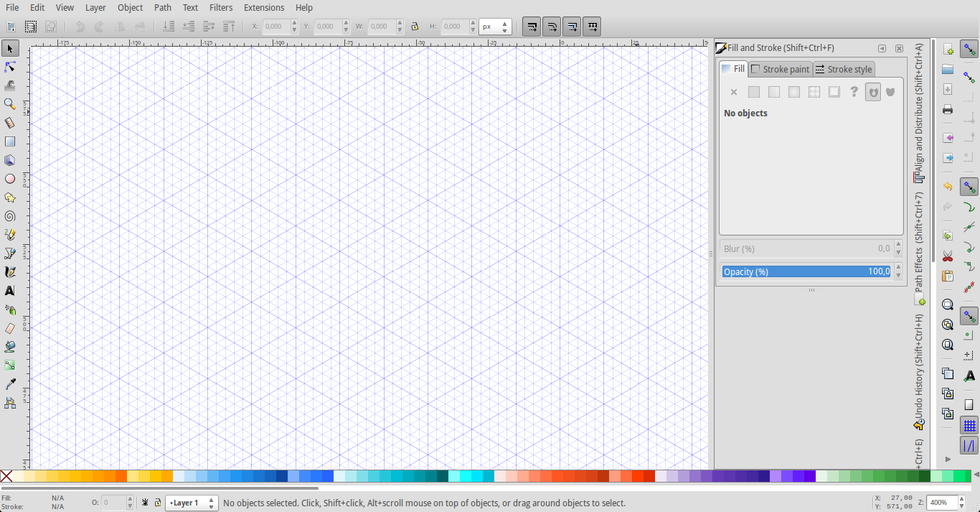
Task: Expand the snap toolbar overflow arrow
Action: coord(948,459)
